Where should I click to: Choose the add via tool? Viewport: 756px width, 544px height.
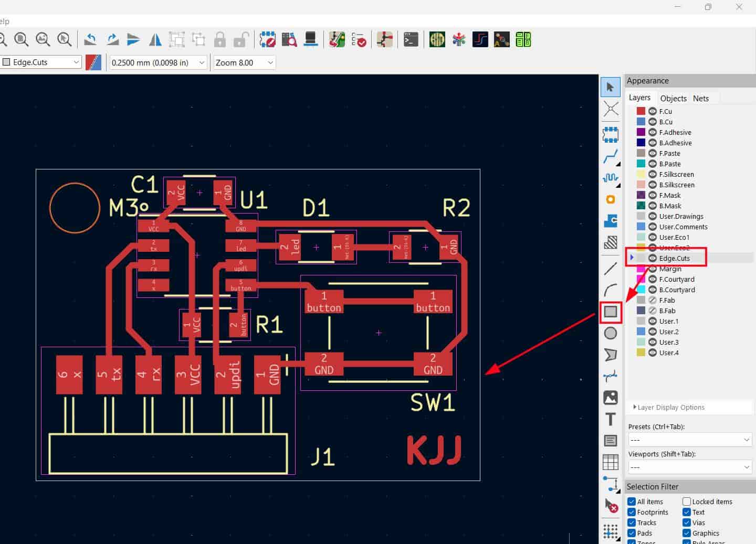click(x=610, y=199)
